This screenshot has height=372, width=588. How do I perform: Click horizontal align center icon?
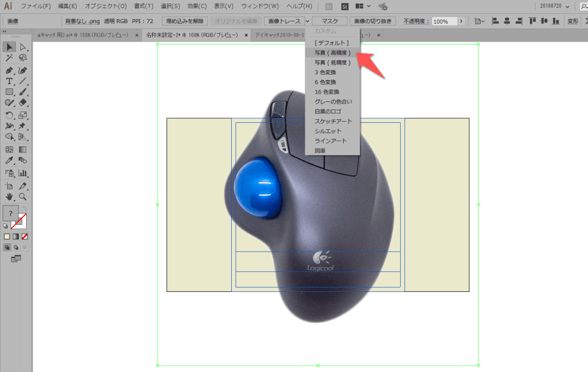coord(507,21)
